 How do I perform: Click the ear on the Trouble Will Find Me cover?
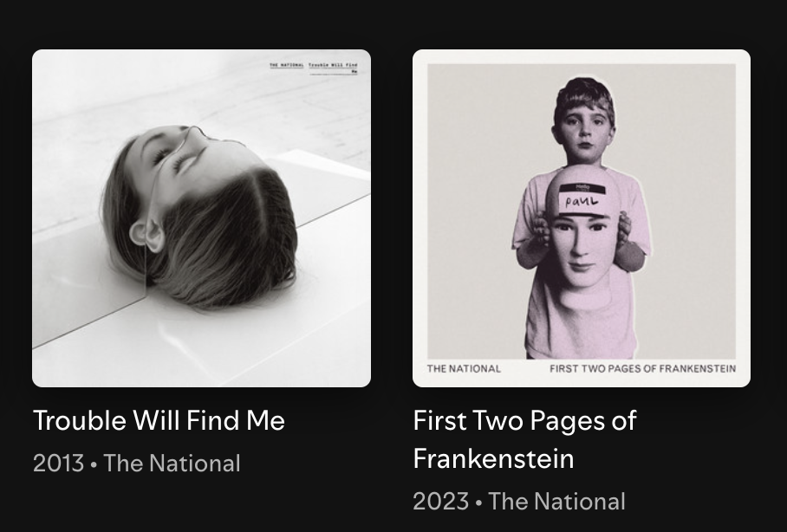coord(144,234)
